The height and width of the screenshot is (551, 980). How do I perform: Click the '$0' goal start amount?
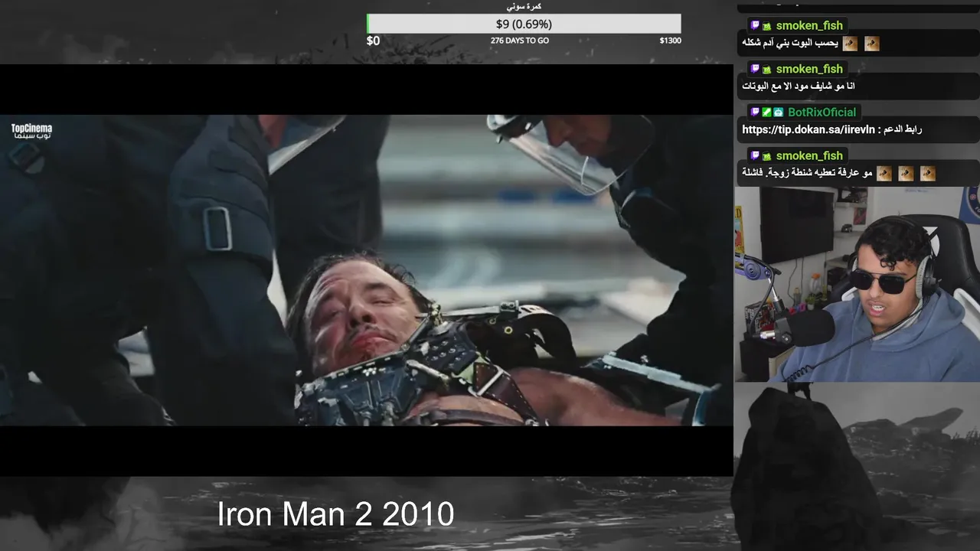pyautogui.click(x=373, y=41)
